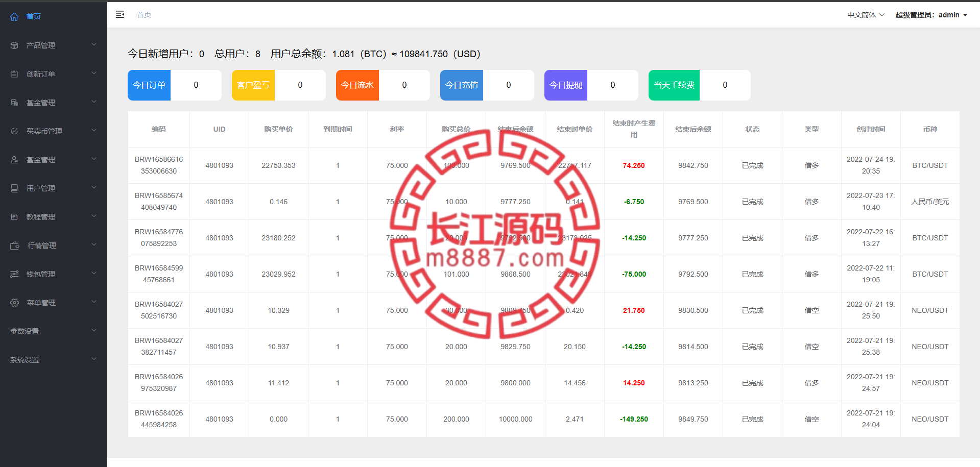The height and width of the screenshot is (467, 980).
Task: Click the ending balance 9849.750
Action: pos(693,419)
